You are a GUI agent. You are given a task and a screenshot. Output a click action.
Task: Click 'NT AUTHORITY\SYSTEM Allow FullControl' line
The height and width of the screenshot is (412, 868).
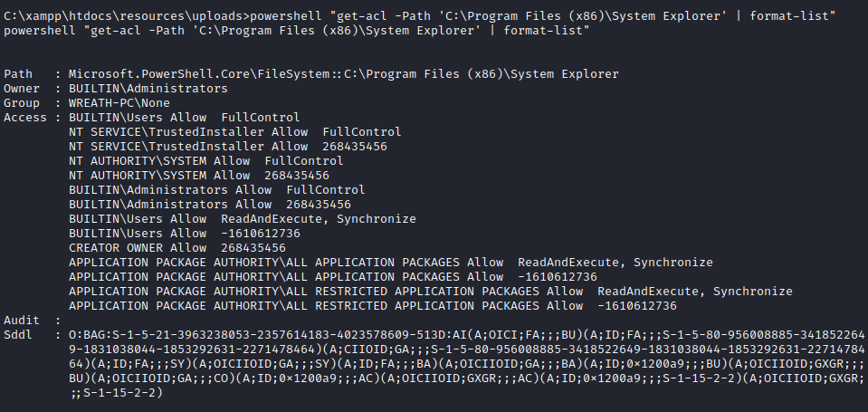point(205,161)
